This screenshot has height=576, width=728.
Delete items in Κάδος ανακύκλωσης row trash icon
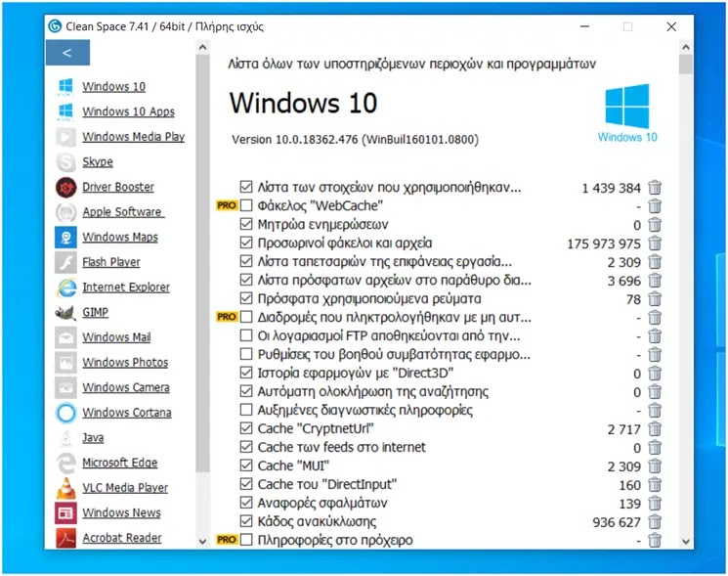tap(655, 521)
